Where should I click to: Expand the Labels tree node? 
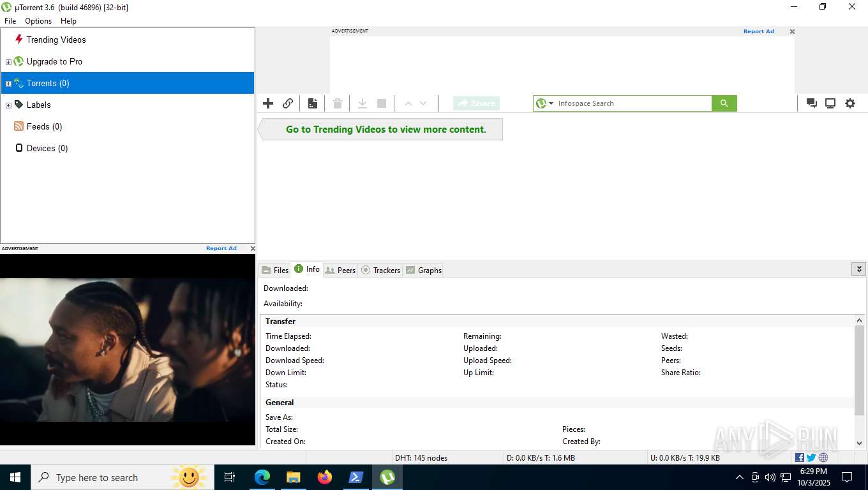8,105
